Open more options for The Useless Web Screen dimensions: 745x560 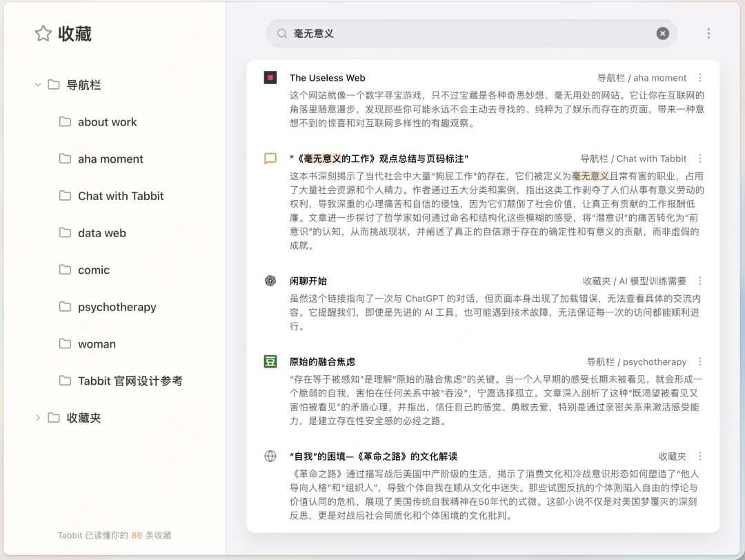pyautogui.click(x=700, y=78)
